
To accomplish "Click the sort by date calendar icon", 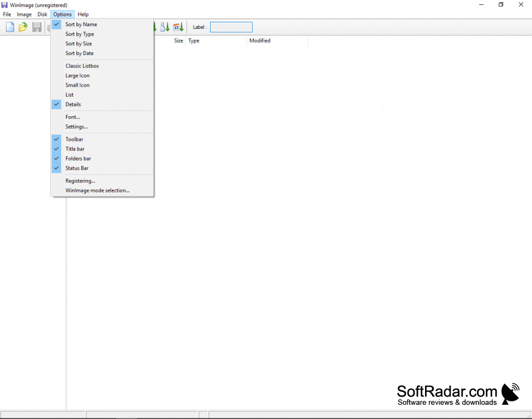I will 178,27.
